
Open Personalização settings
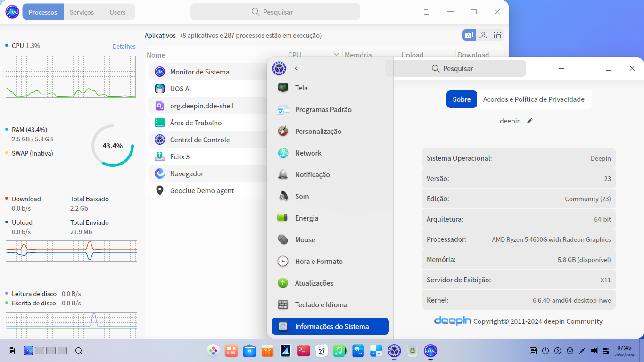[330, 132]
